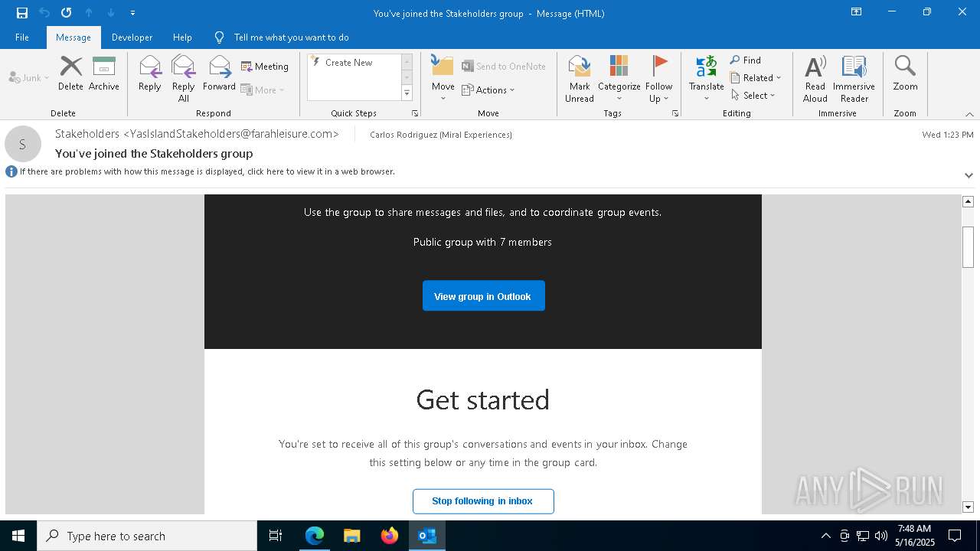The width and height of the screenshot is (980, 551).
Task: Launch Microsoft Edge from taskbar
Action: [314, 536]
